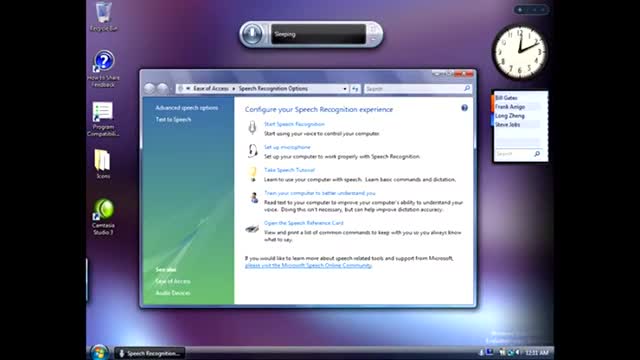Go back using the navigation arrow
The height and width of the screenshot is (360, 640).
[x=149, y=88]
